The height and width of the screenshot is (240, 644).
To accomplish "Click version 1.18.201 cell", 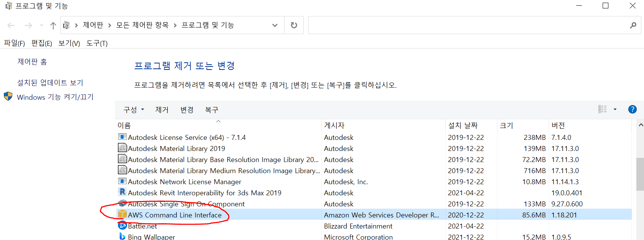I will (564, 215).
